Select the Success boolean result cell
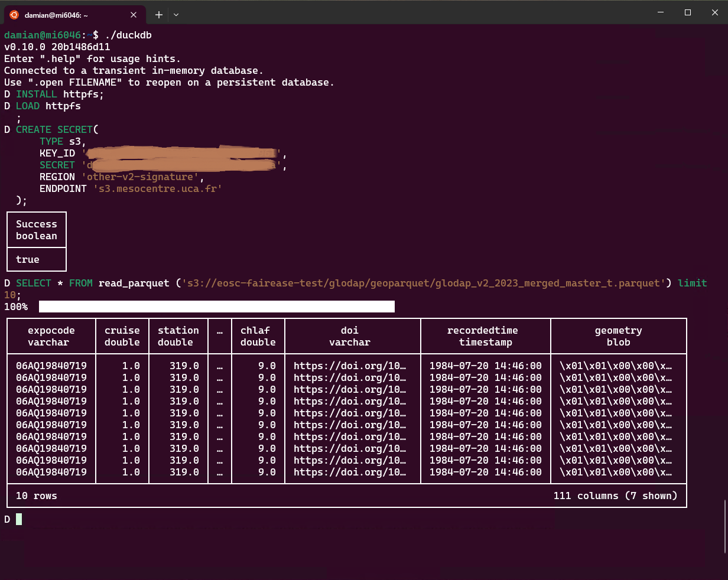The height and width of the screenshot is (580, 728). pyautogui.click(x=36, y=229)
